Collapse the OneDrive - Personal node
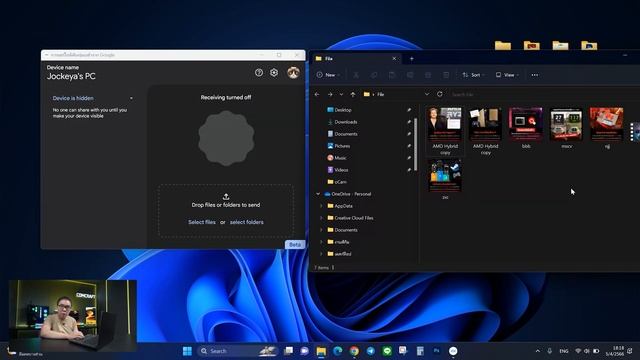Screen dimensions: 640x360 pyautogui.click(x=318, y=194)
